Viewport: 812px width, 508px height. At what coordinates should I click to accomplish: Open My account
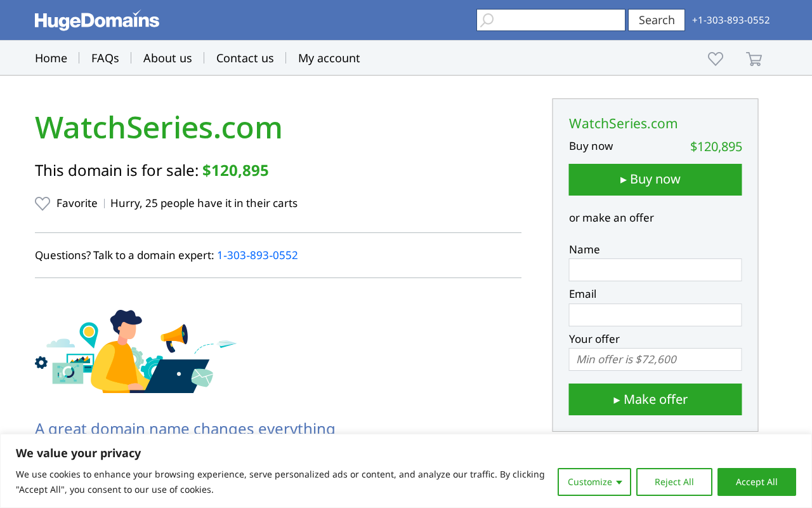(x=329, y=58)
